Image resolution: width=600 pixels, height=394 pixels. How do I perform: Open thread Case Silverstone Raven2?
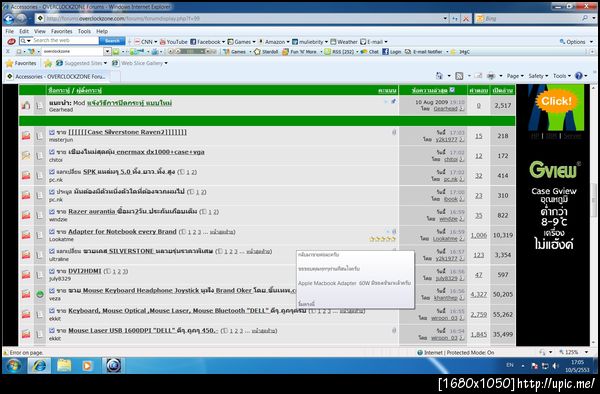(x=127, y=132)
